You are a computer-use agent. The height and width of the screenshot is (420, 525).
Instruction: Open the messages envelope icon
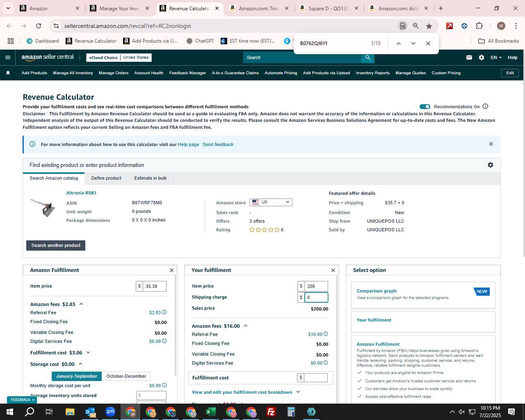[469, 57]
